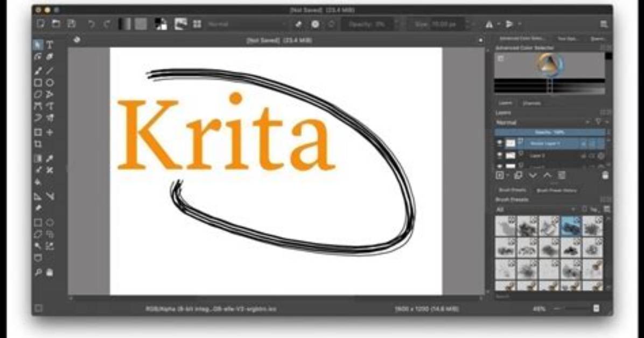
Task: Select the Ellipse tool
Action: 50,82
